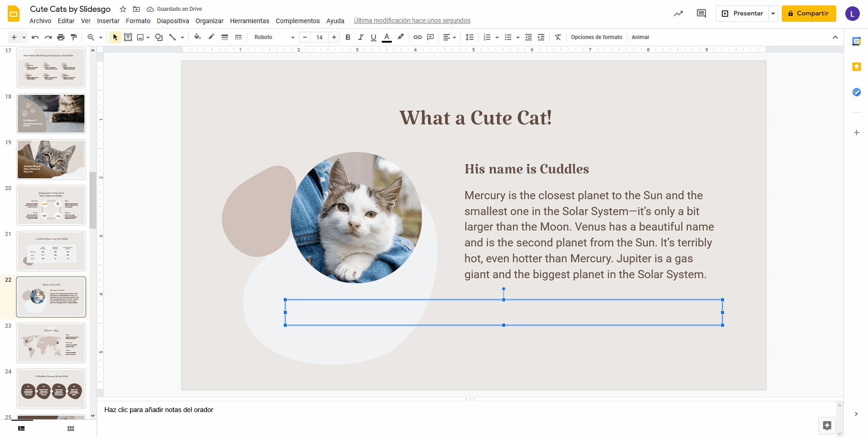Image resolution: width=868 pixels, height=437 pixels.
Task: Expand bulleted list style dropdown arrow
Action: (518, 37)
